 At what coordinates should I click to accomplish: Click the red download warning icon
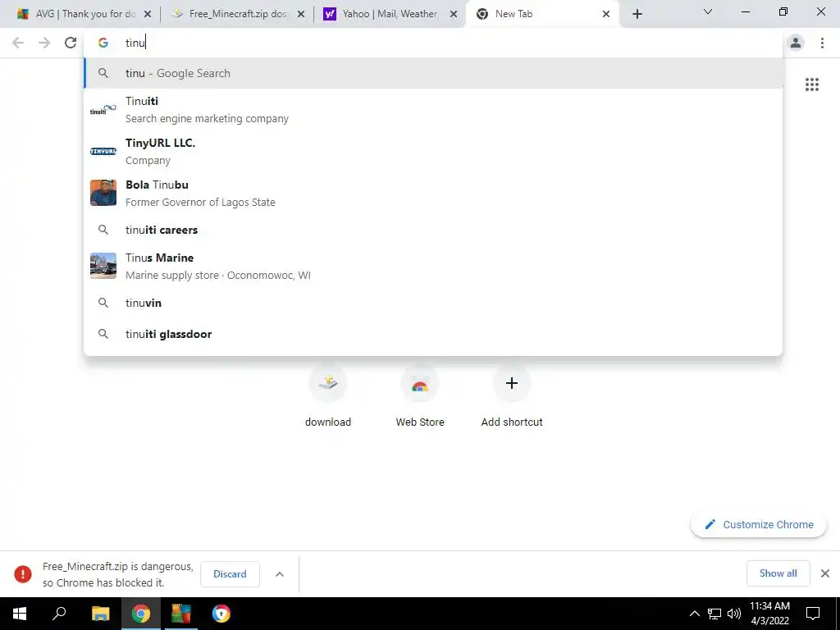tap(22, 573)
